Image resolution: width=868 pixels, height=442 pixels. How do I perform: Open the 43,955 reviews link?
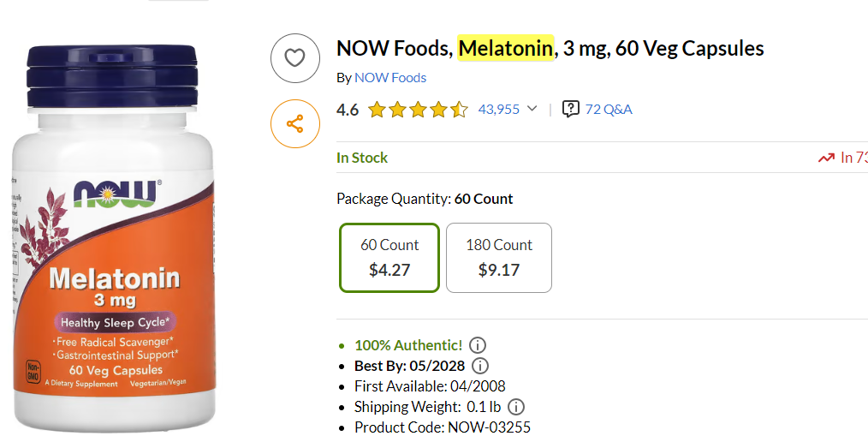[498, 109]
